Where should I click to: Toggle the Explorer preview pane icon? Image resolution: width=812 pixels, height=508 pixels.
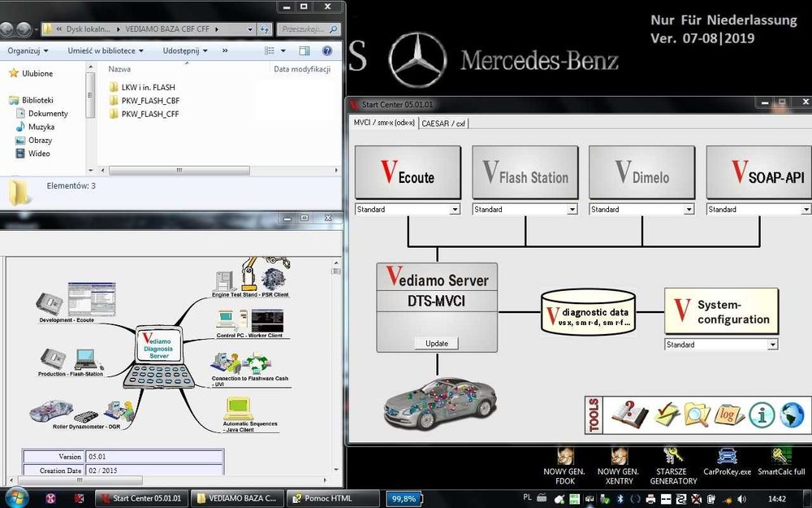coord(304,50)
